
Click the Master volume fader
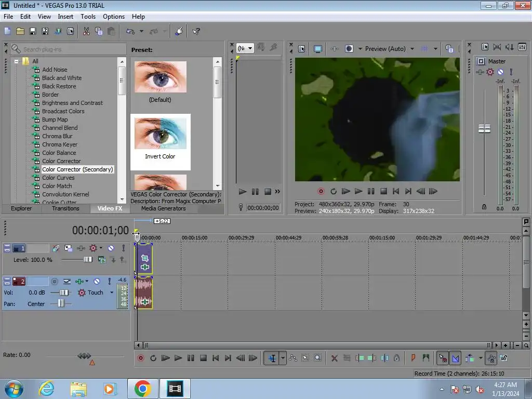coord(484,129)
